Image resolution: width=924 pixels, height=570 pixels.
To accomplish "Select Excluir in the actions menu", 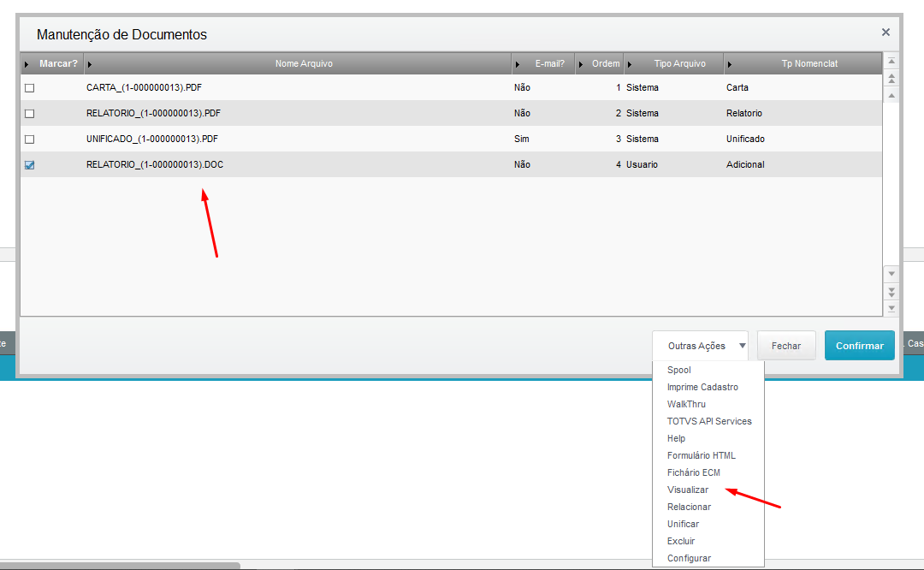I will click(x=681, y=541).
